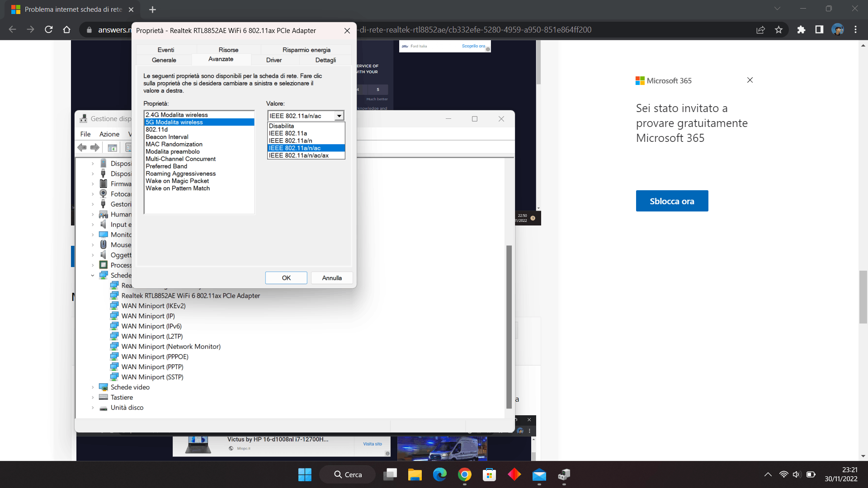Open the Valore combo box dropdown arrow
The height and width of the screenshot is (488, 868).
click(x=339, y=116)
